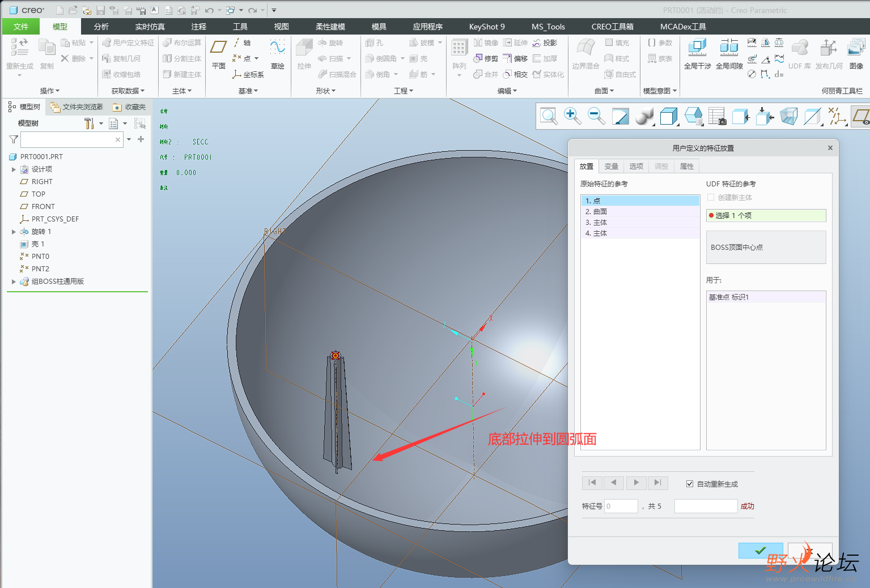The width and height of the screenshot is (870, 588).
Task: Click the Save icon in quick access toolbar
Action: 100,10
